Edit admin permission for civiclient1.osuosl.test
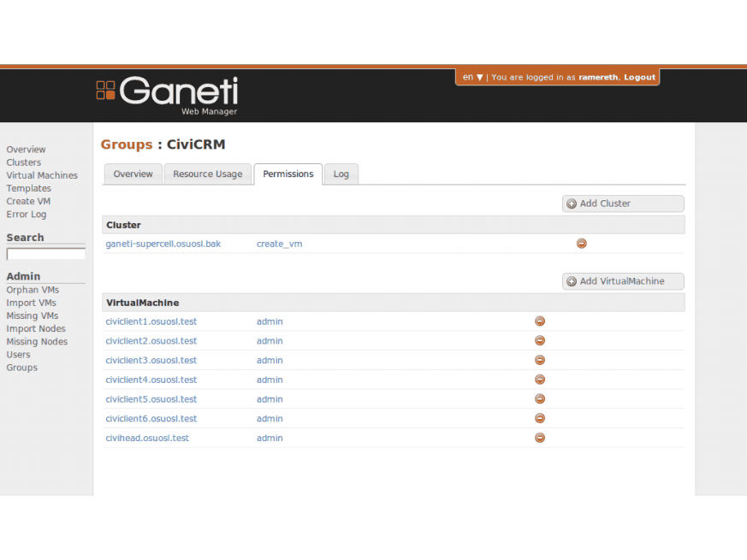747x560 pixels. tap(270, 321)
